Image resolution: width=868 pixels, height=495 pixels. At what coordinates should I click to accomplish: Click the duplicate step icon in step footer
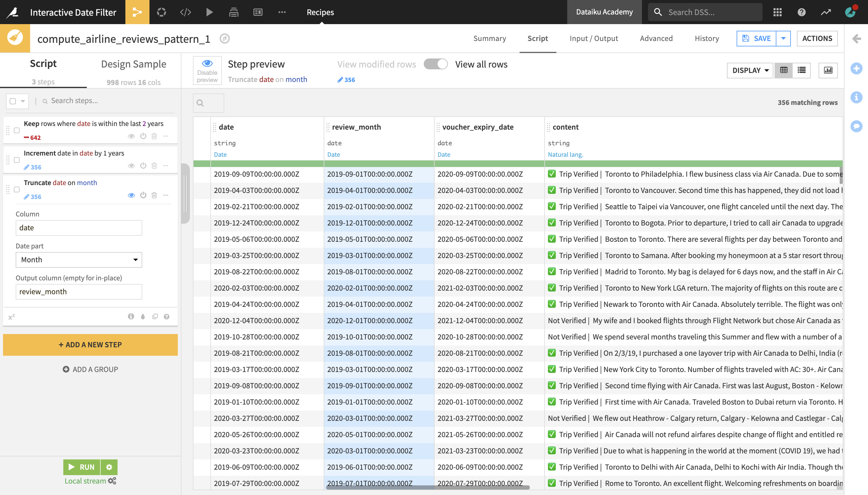(155, 317)
